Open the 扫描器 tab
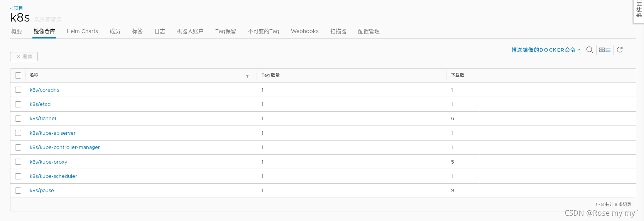The width and height of the screenshot is (644, 221). click(338, 31)
